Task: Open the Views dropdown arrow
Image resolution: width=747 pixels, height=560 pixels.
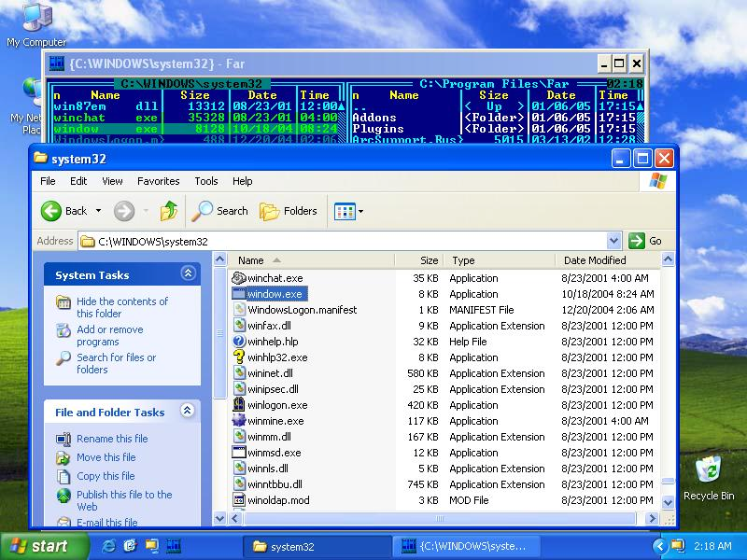Action: click(360, 212)
